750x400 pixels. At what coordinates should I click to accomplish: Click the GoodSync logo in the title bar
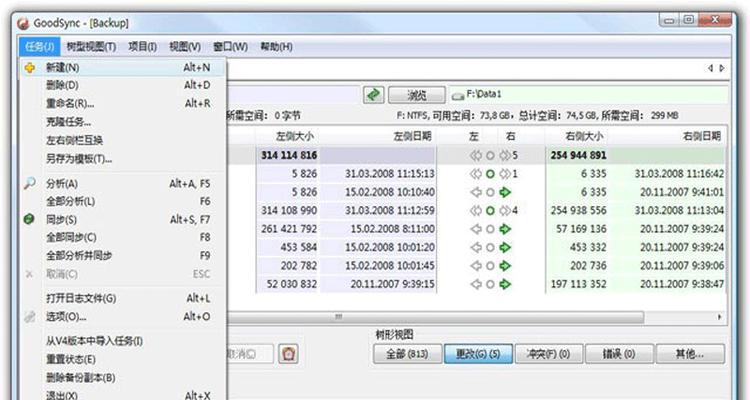(x=23, y=23)
